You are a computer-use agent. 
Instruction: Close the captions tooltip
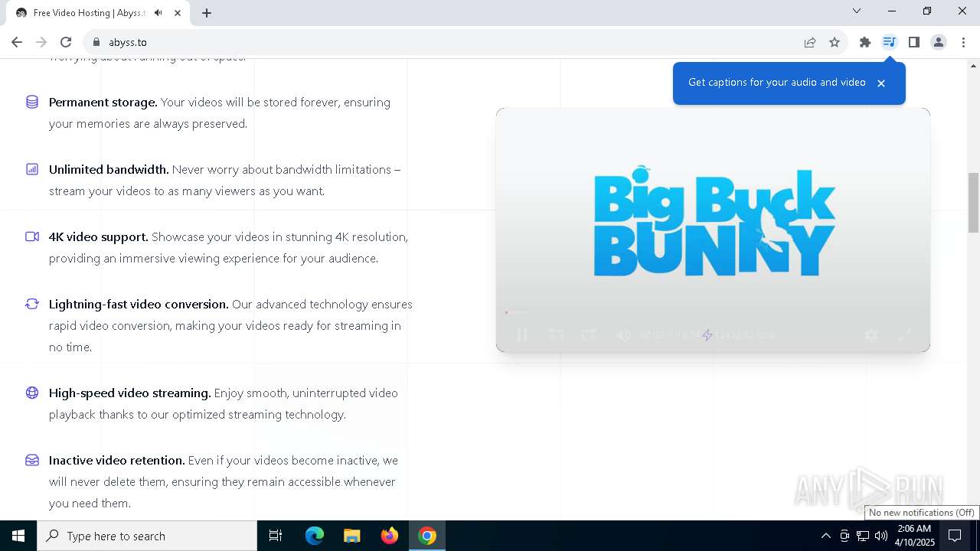(x=881, y=83)
